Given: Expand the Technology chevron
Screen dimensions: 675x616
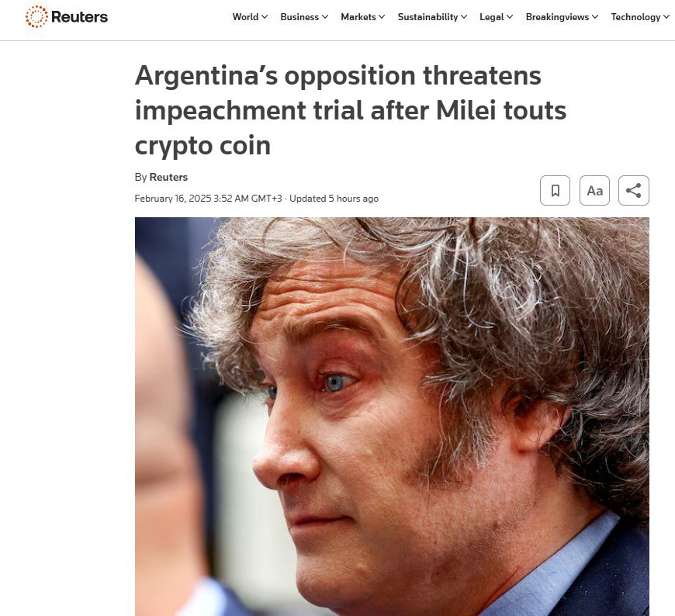Looking at the screenshot, I should tap(666, 17).
